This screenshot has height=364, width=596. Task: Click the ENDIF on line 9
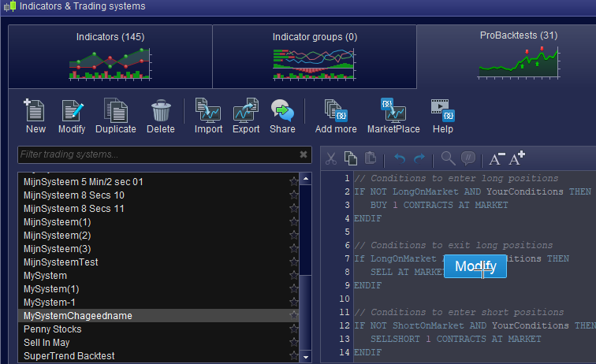click(367, 285)
